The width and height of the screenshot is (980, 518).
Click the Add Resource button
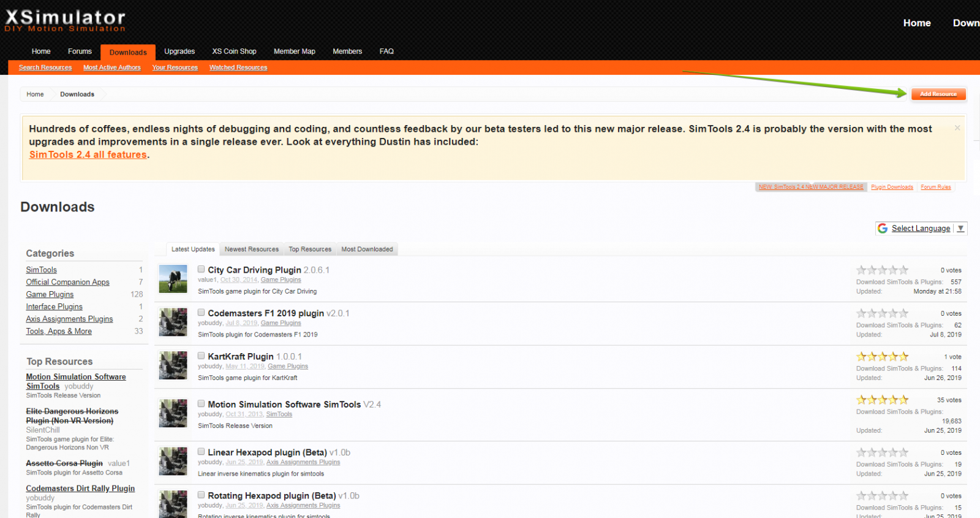tap(938, 94)
